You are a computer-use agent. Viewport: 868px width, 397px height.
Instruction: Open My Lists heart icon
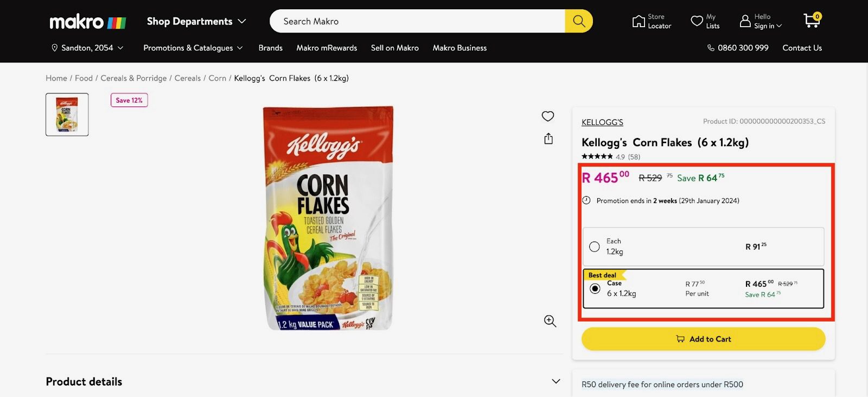click(x=697, y=21)
